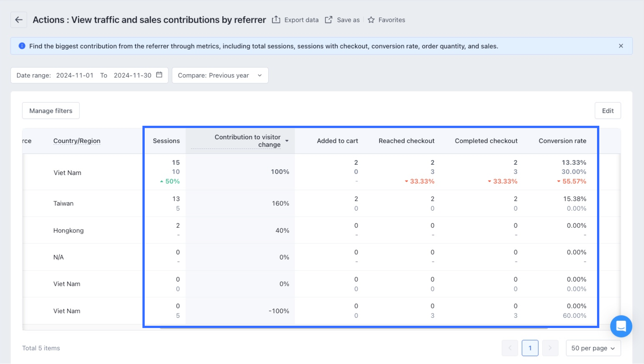Select the Country/Region column header
644x364 pixels.
pyautogui.click(x=77, y=141)
